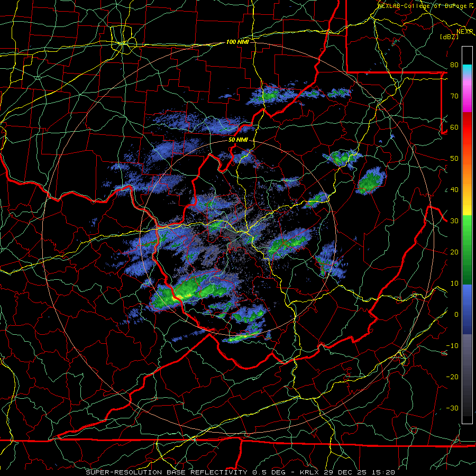This screenshot has width=476, height=476.
Task: Click the red segment of color bar
Action: pyautogui.click(x=467, y=127)
